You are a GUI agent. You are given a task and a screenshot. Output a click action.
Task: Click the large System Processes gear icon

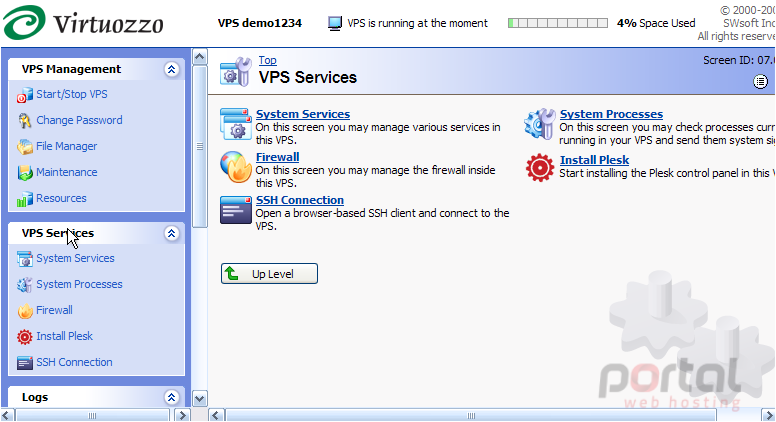[539, 124]
